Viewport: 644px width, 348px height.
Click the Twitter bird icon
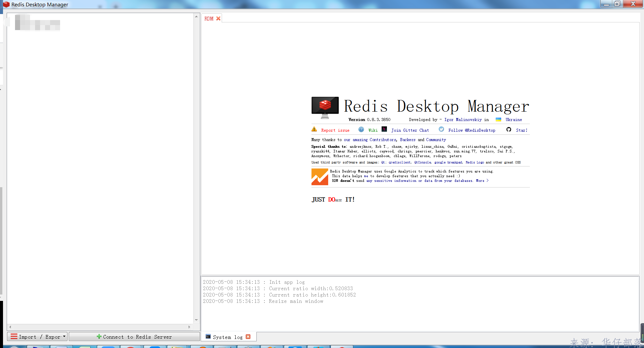click(441, 129)
